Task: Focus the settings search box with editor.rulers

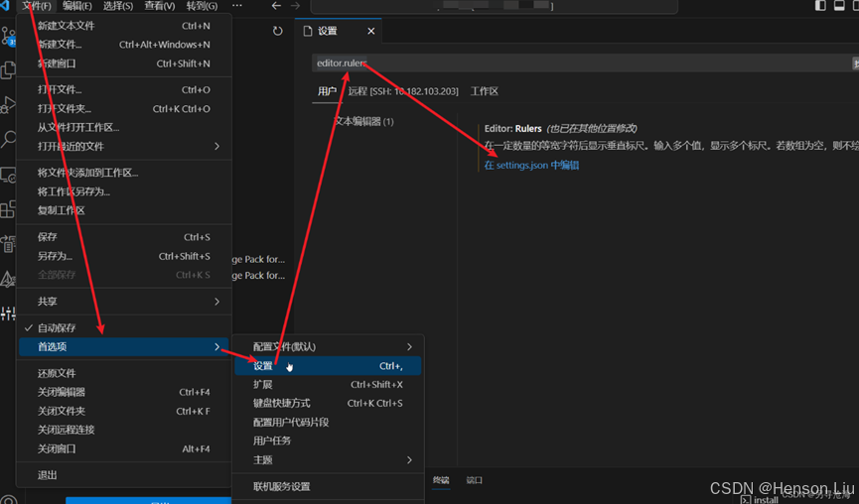Action: (x=583, y=63)
